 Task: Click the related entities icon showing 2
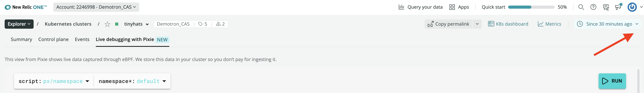click(x=220, y=24)
